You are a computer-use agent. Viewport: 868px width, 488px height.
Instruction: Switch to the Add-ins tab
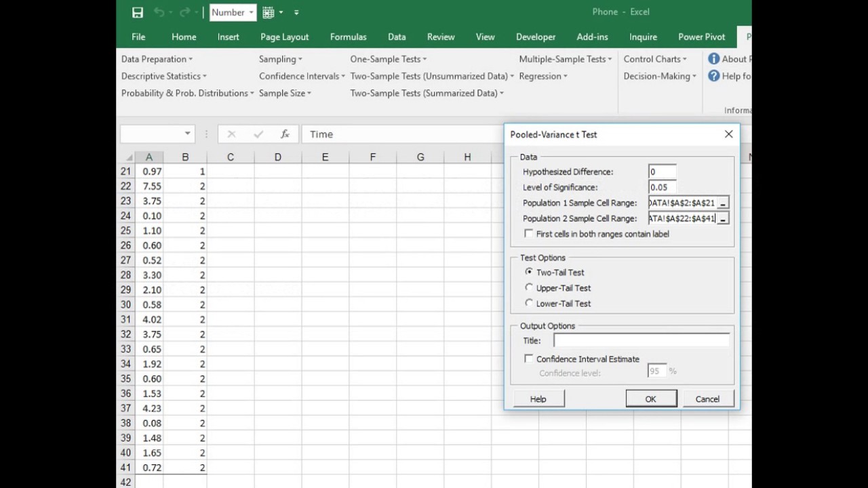point(592,37)
